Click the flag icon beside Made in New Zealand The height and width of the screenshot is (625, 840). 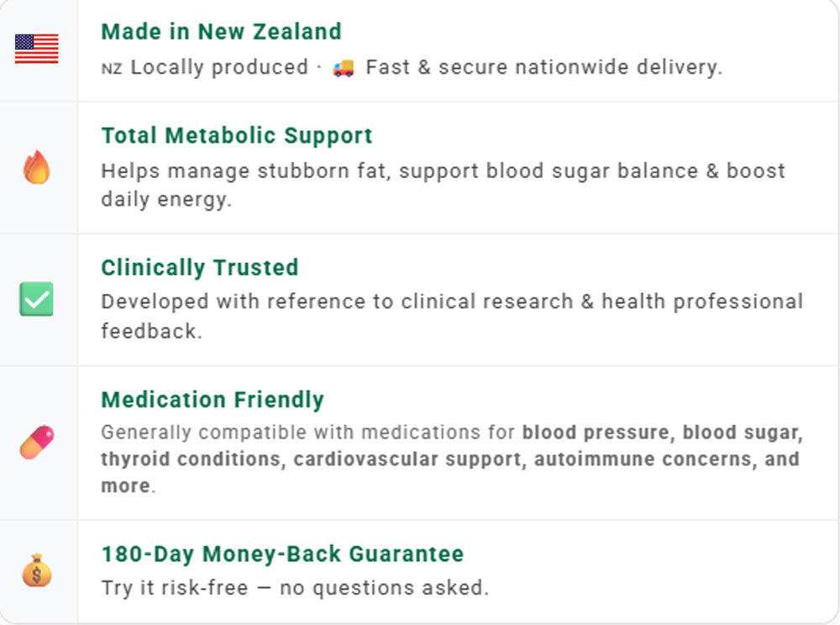point(37,49)
